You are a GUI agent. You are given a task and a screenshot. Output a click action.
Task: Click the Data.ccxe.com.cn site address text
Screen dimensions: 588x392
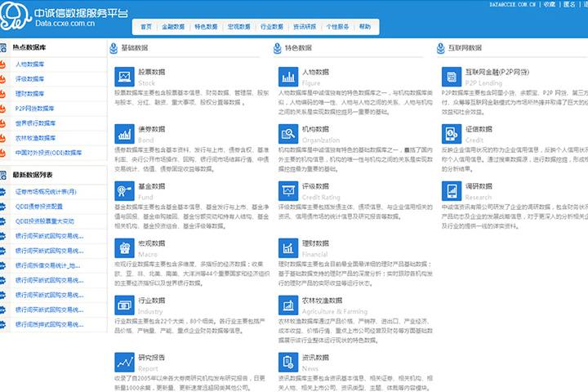tap(65, 23)
